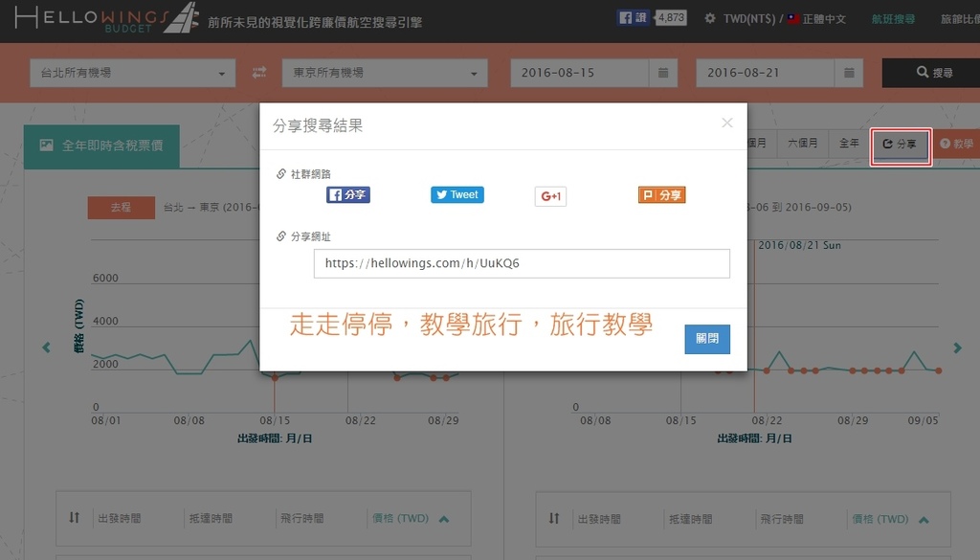Sort outbound table by 抵達時間

point(212,518)
